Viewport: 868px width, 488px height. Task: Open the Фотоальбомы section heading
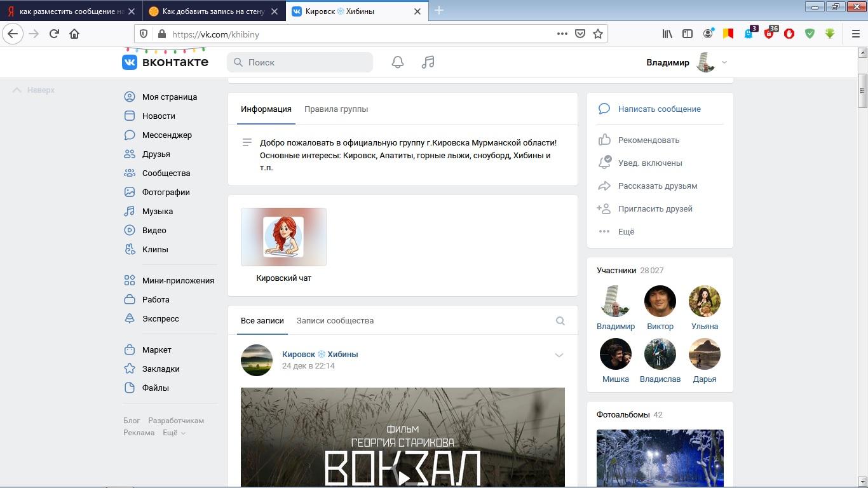(x=623, y=414)
